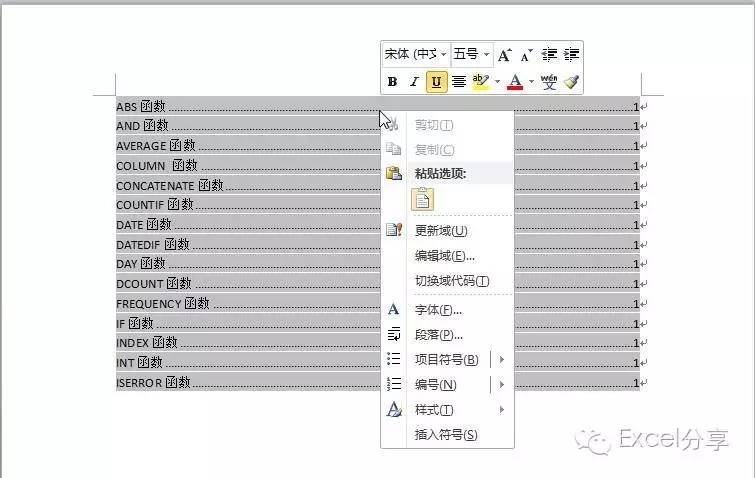The height and width of the screenshot is (478, 755).
Task: Click the copy pages icon
Action: point(394,149)
